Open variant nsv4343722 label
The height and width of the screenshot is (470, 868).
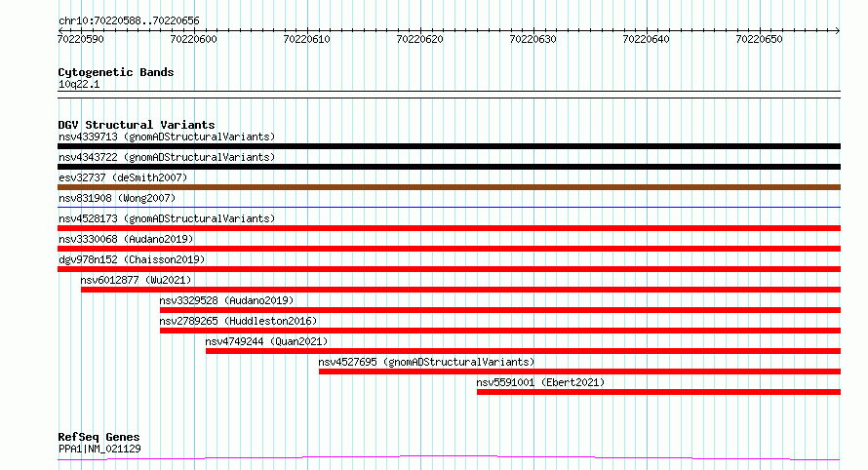pos(167,157)
